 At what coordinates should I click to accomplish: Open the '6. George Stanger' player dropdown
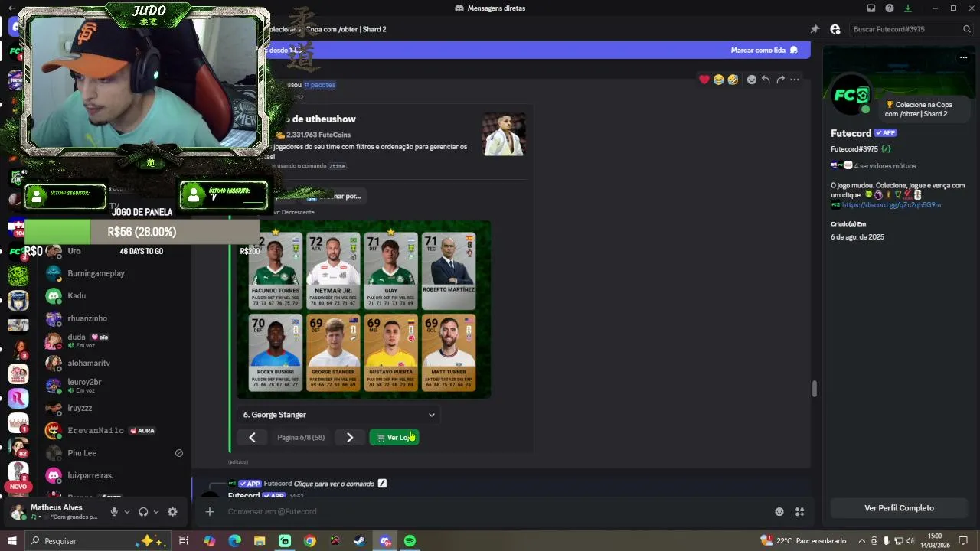338,415
